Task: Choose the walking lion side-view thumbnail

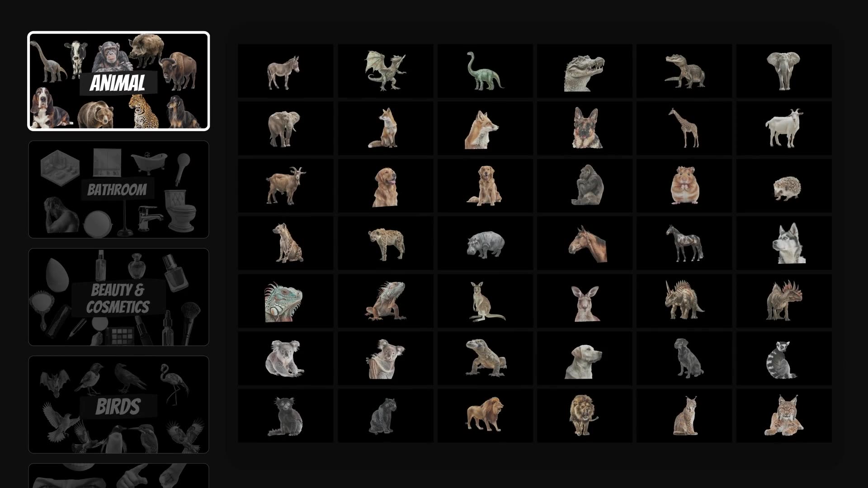Action: (485, 416)
